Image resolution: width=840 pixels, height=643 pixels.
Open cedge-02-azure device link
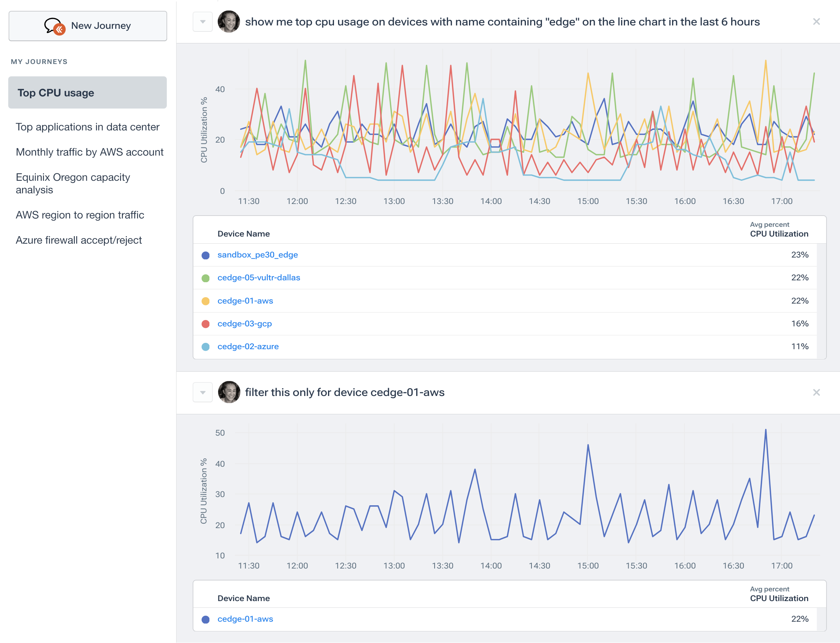click(248, 346)
